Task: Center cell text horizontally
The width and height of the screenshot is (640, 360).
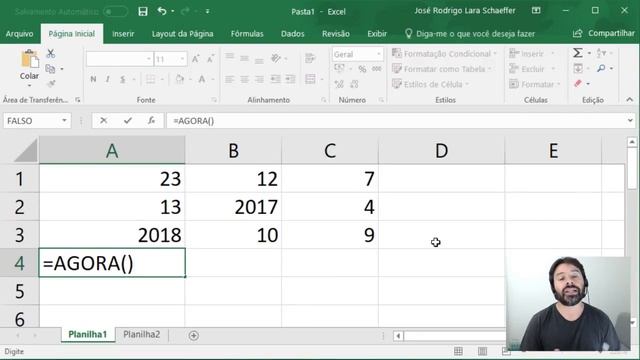Action: click(x=244, y=79)
